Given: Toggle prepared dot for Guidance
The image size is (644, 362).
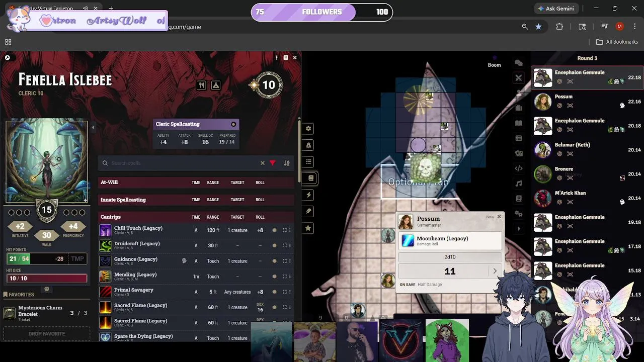Looking at the screenshot, I should click(x=274, y=261).
